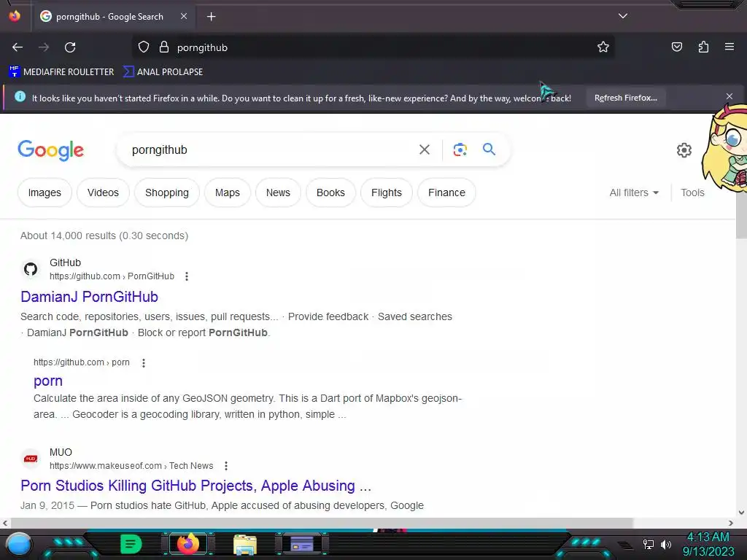747x560 pixels.
Task: Expand the list all tabs chevron
Action: [x=623, y=16]
